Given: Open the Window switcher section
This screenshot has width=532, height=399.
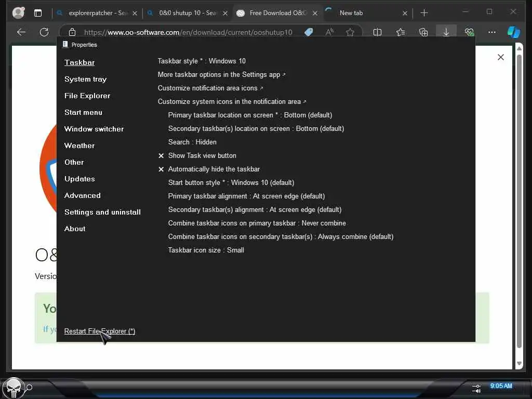Looking at the screenshot, I should [94, 129].
